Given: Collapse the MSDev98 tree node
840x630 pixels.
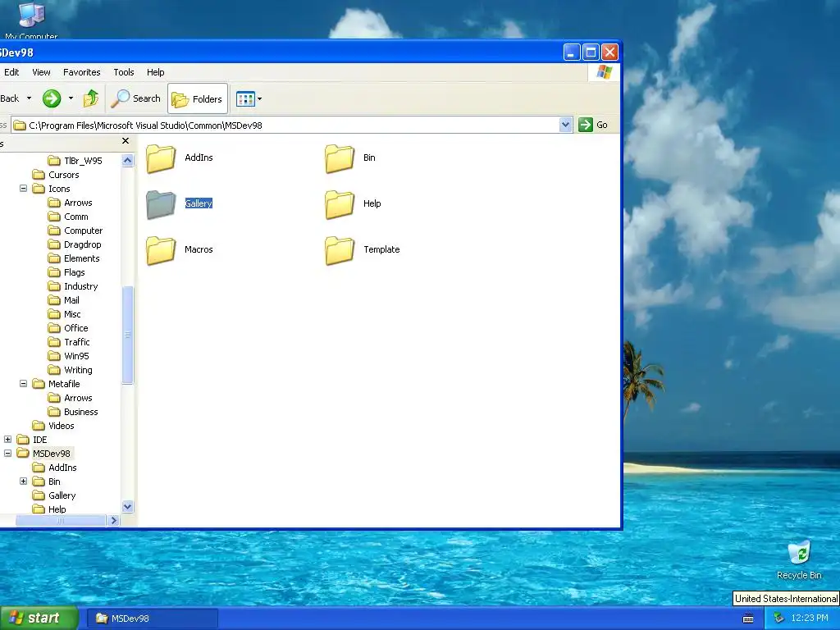Looking at the screenshot, I should click(x=8, y=453).
